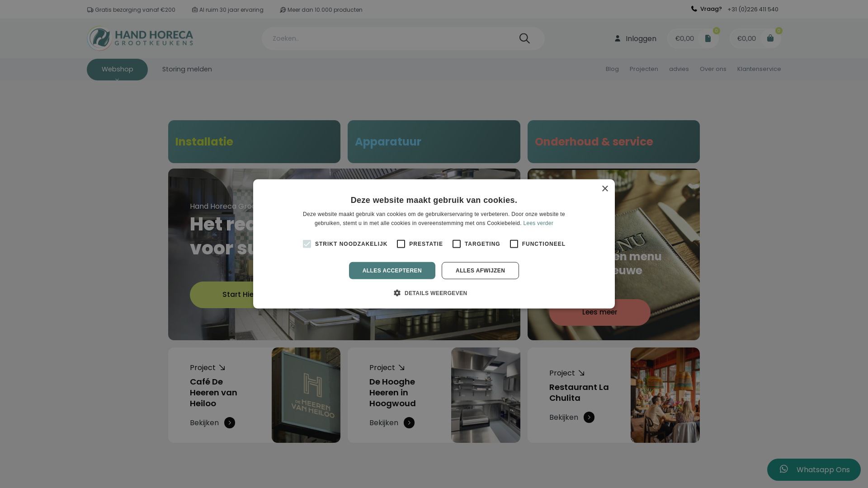Click arrow icon beside Café De Heeren Bekijken
This screenshot has width=868, height=488.
click(x=230, y=422)
